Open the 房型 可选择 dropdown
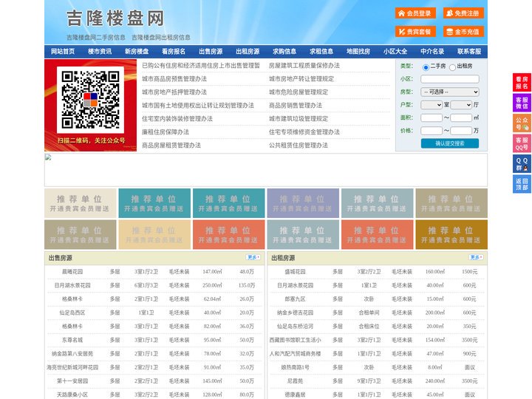Image resolution: width=532 pixels, height=399 pixels. pos(450,92)
